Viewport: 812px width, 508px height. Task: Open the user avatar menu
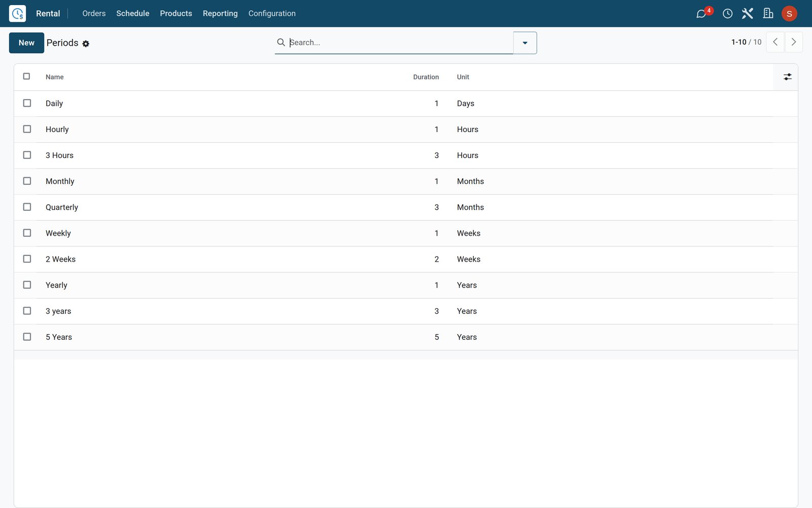tap(789, 14)
